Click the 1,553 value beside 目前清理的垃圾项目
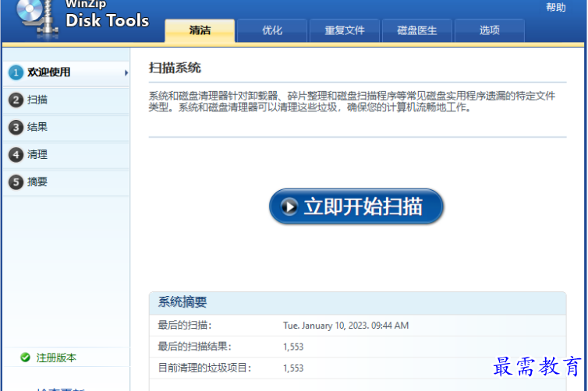Screen dimensions: 588x391 (293, 368)
